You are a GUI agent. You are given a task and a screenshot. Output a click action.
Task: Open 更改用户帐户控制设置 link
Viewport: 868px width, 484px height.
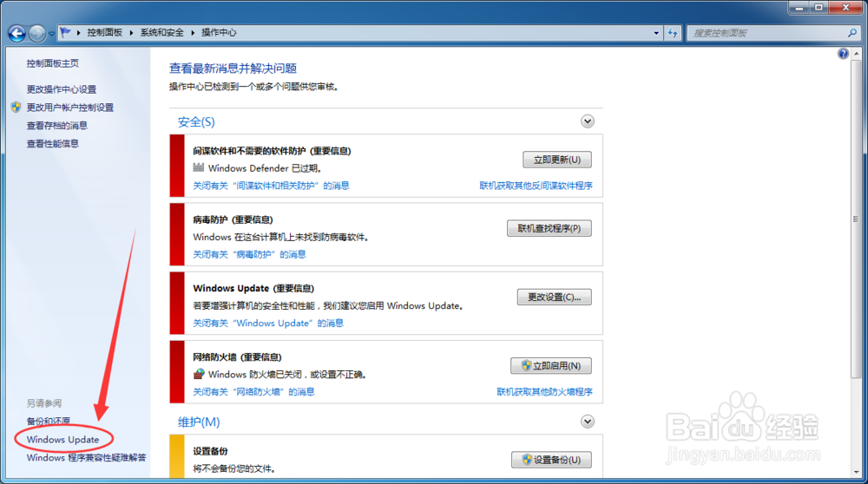(x=69, y=108)
